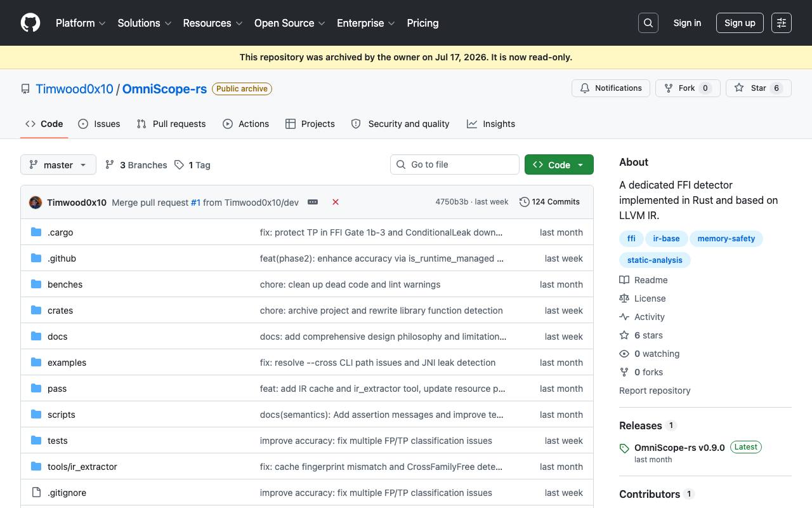Select the memory-safety topic tag
This screenshot has width=812, height=508.
(726, 239)
